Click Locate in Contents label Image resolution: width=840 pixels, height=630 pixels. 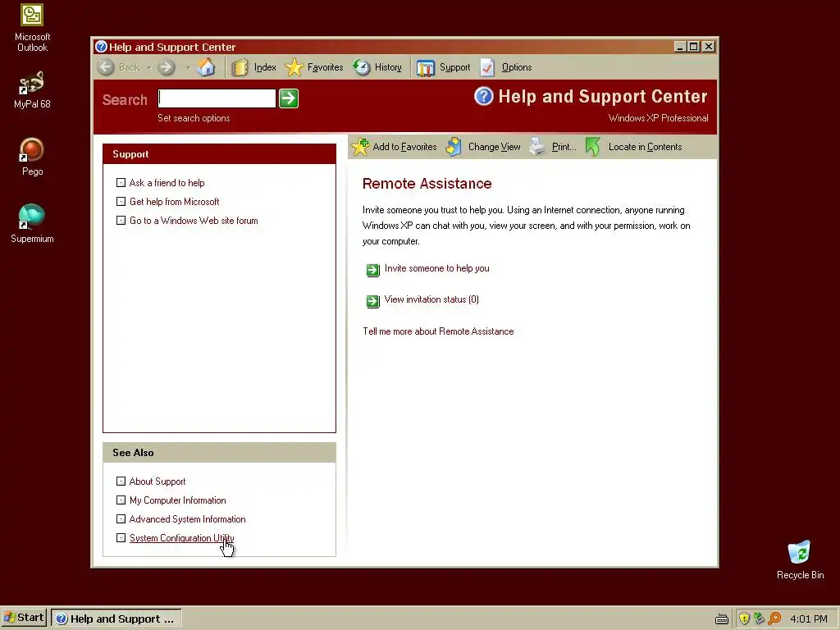point(645,147)
